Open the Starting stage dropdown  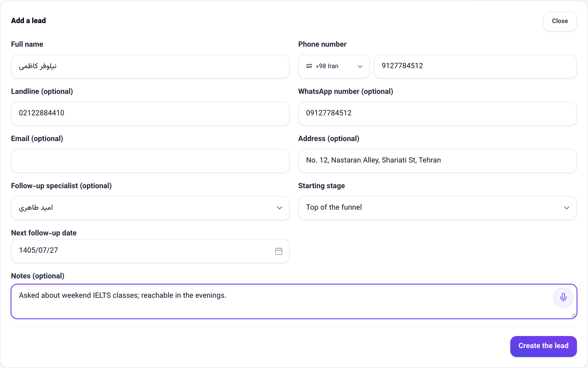pyautogui.click(x=437, y=208)
